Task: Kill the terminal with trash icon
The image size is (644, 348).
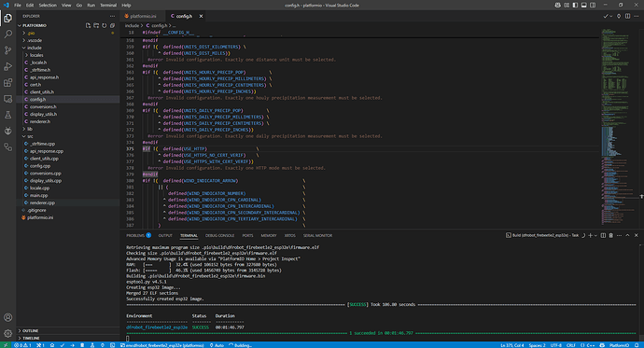Action: point(610,235)
